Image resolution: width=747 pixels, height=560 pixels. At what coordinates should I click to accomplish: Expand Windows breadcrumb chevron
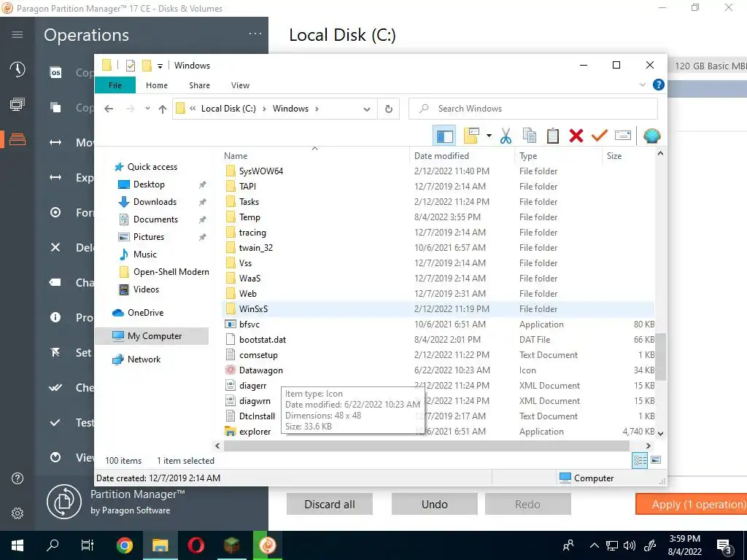[317, 109]
